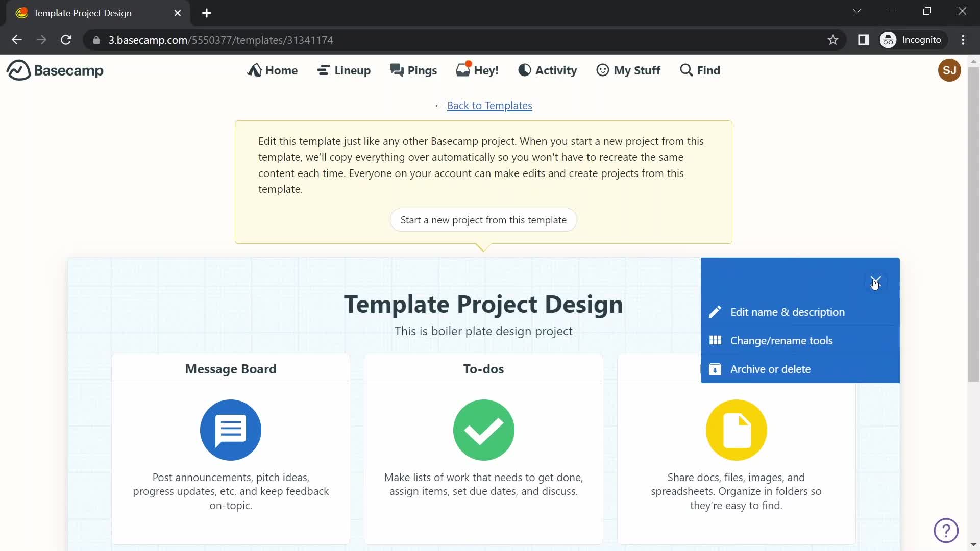Reload the page

click(x=66, y=40)
